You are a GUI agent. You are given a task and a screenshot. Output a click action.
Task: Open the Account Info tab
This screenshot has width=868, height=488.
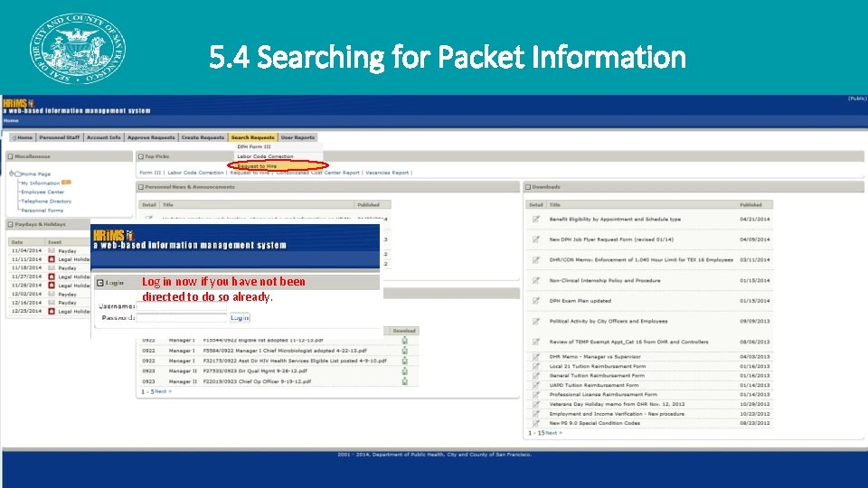point(103,137)
